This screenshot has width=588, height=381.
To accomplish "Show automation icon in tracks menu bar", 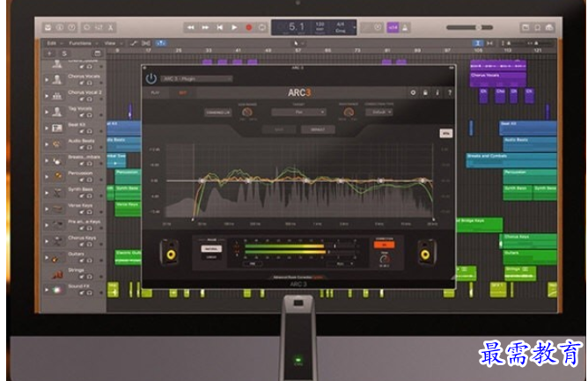I will coord(134,43).
